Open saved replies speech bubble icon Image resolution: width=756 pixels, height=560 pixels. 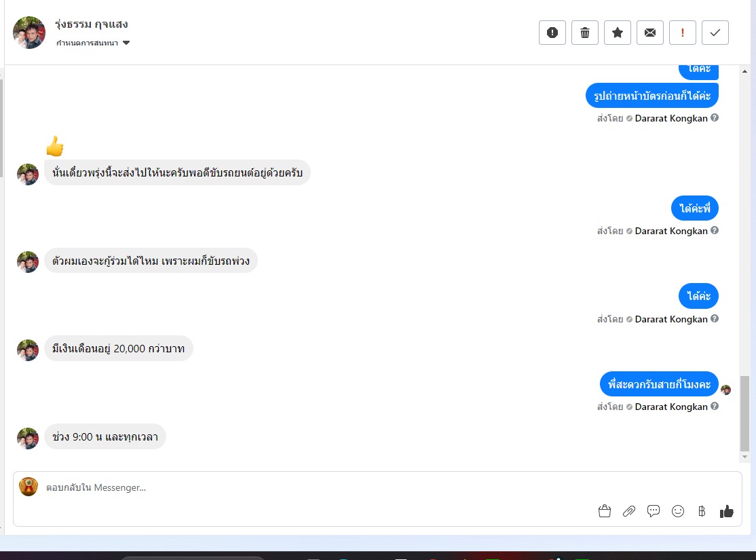(x=654, y=511)
